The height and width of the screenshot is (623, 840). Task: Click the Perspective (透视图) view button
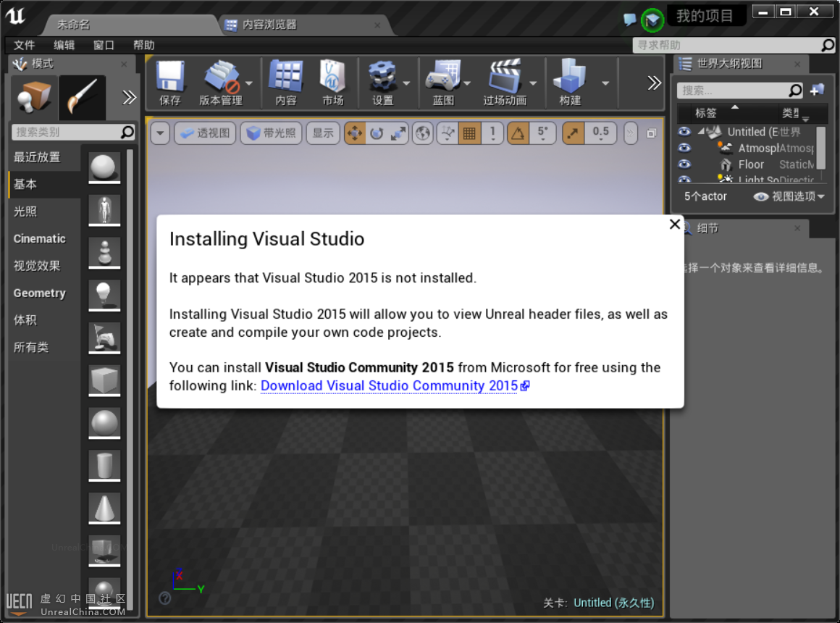click(205, 133)
